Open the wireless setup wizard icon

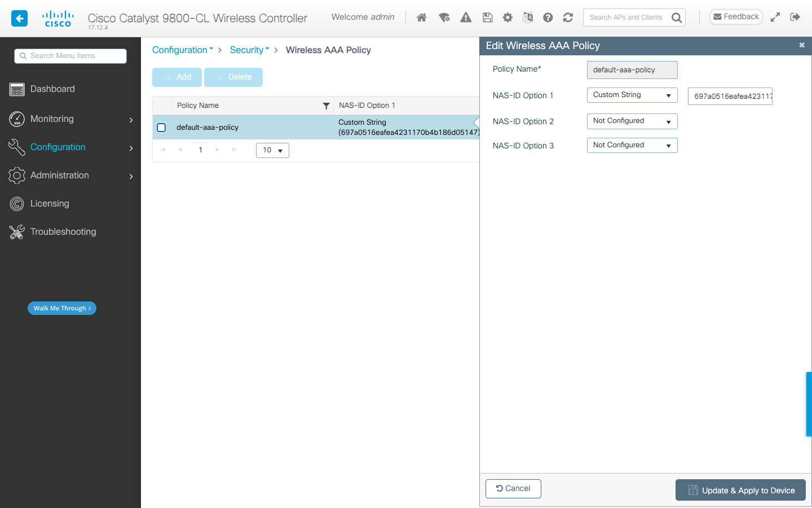pos(444,17)
